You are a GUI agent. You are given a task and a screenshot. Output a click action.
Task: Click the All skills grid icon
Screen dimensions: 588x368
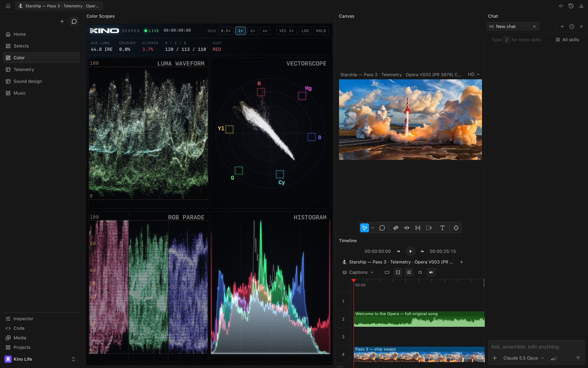point(558,40)
